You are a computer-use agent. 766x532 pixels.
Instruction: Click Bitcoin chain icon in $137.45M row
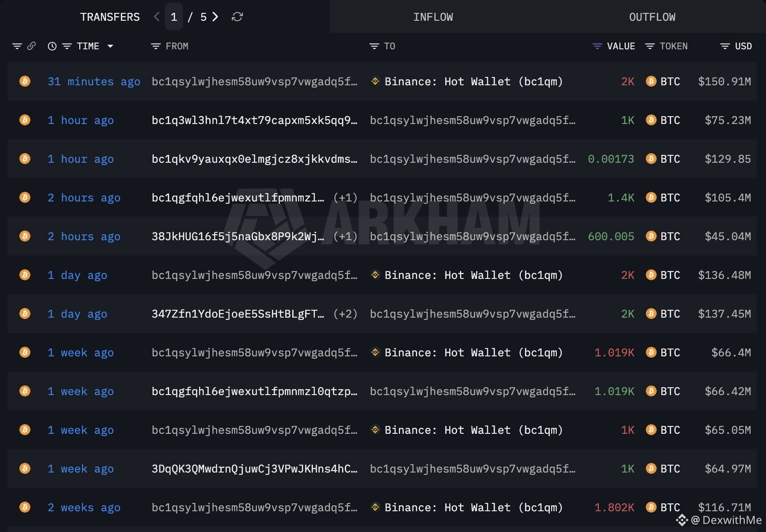25,314
